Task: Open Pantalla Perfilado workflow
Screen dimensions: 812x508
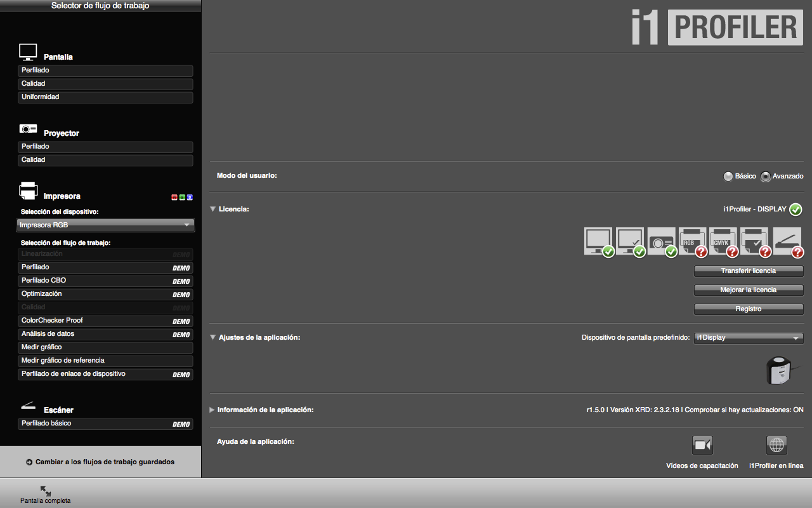Action: tap(105, 70)
